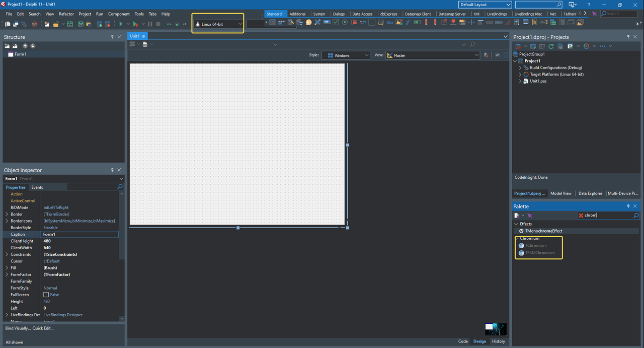This screenshot has width=644, height=348.
Task: Open the View Master combo box
Action: [x=433, y=55]
